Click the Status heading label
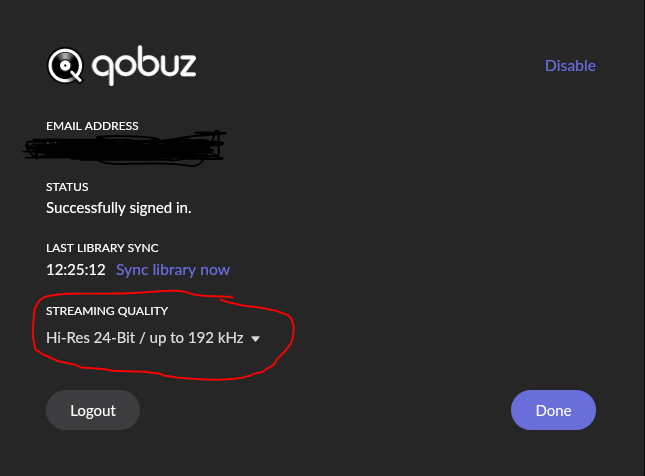The image size is (645, 476). coord(67,187)
